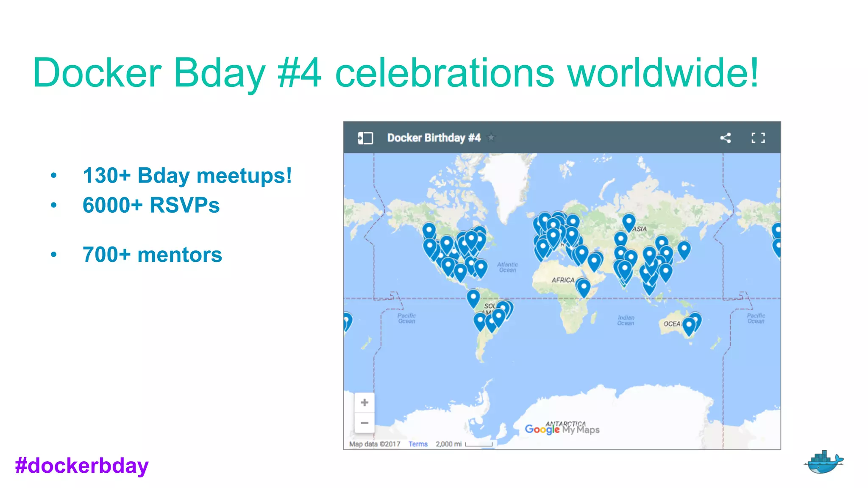Click the #dockerbday hashtag text

tap(82, 466)
